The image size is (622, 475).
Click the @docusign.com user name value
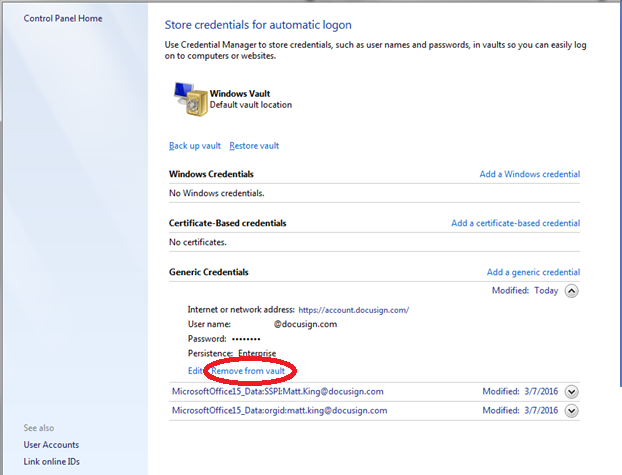305,324
